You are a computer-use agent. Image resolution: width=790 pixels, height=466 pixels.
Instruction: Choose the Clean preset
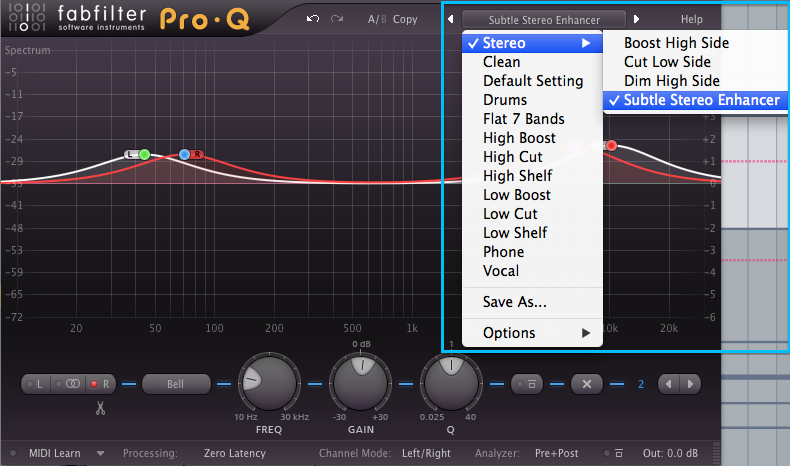coord(532,62)
